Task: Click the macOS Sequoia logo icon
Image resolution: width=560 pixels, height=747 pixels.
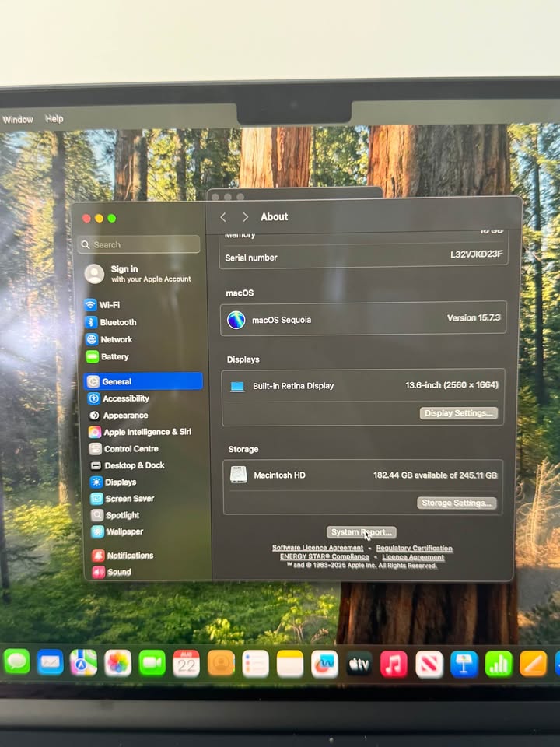Action: tap(236, 320)
